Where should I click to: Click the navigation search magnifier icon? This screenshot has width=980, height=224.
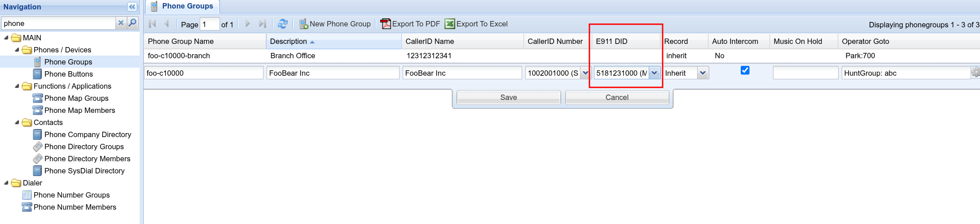[132, 23]
